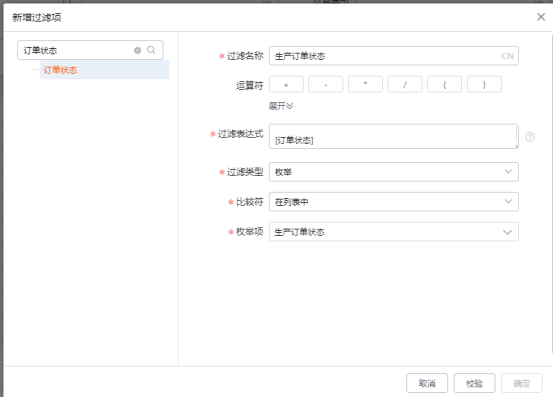Insert the left parenthesis operator

444,85
